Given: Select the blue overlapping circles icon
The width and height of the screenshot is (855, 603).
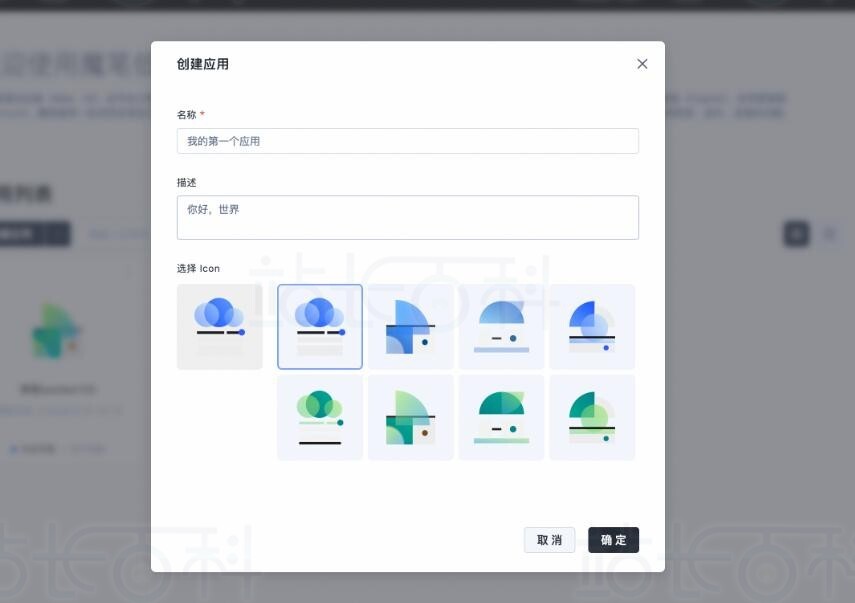Looking at the screenshot, I should coord(319,326).
